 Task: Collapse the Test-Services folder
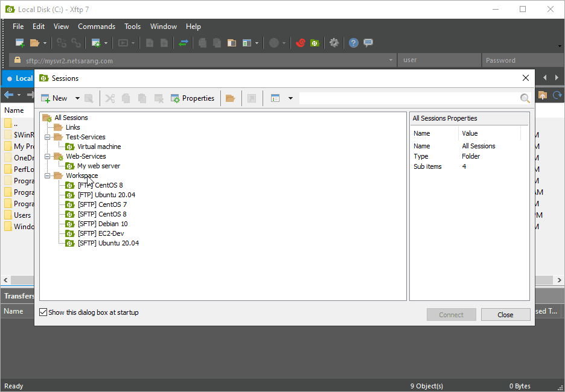click(x=48, y=136)
